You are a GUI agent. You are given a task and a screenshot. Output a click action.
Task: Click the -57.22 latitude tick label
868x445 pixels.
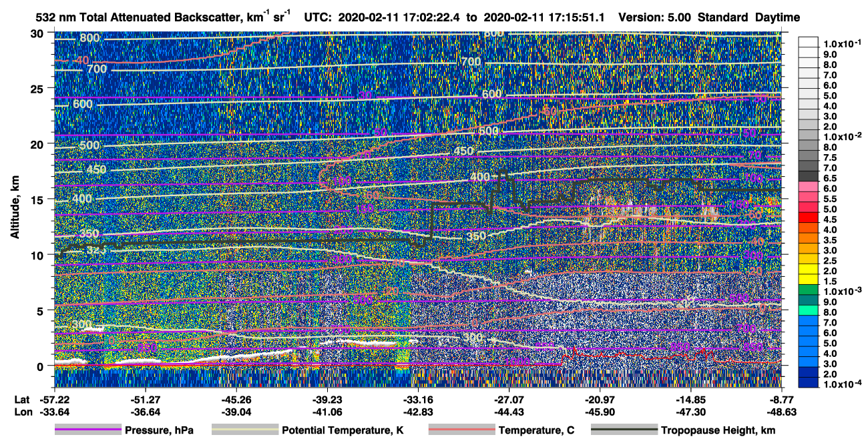pyautogui.click(x=53, y=400)
